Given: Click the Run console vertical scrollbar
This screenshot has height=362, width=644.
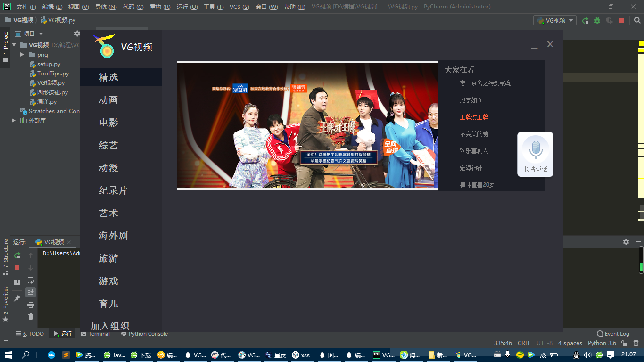Looking at the screenshot, I should [x=641, y=259].
